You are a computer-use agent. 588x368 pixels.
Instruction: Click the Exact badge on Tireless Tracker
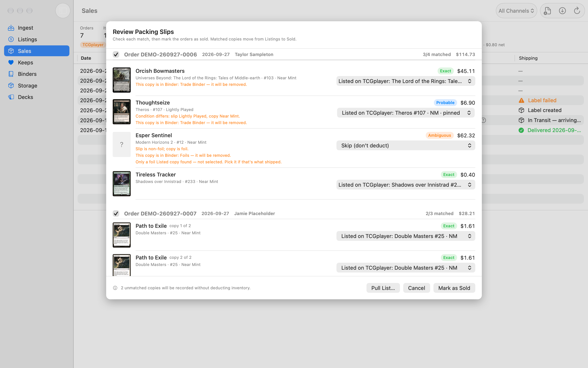449,175
